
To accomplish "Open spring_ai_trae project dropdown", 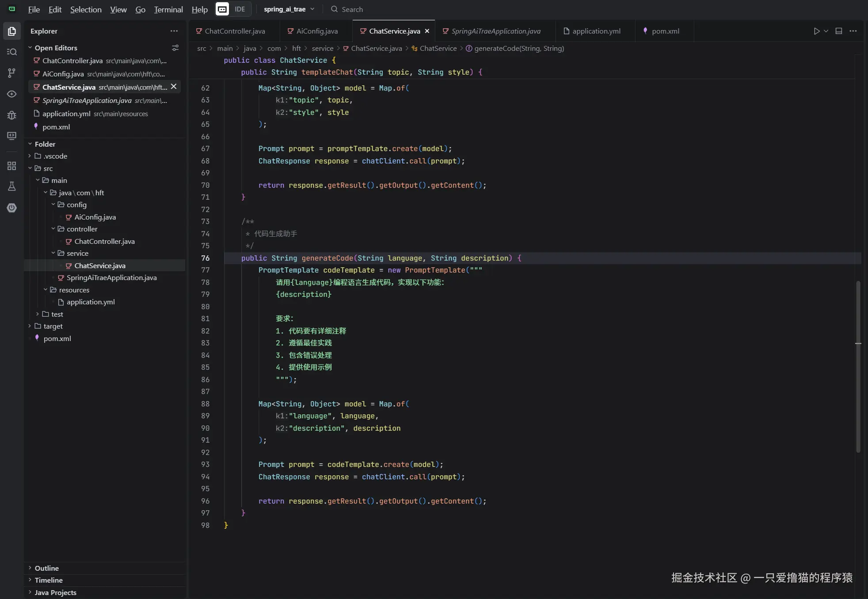I will 289,9.
